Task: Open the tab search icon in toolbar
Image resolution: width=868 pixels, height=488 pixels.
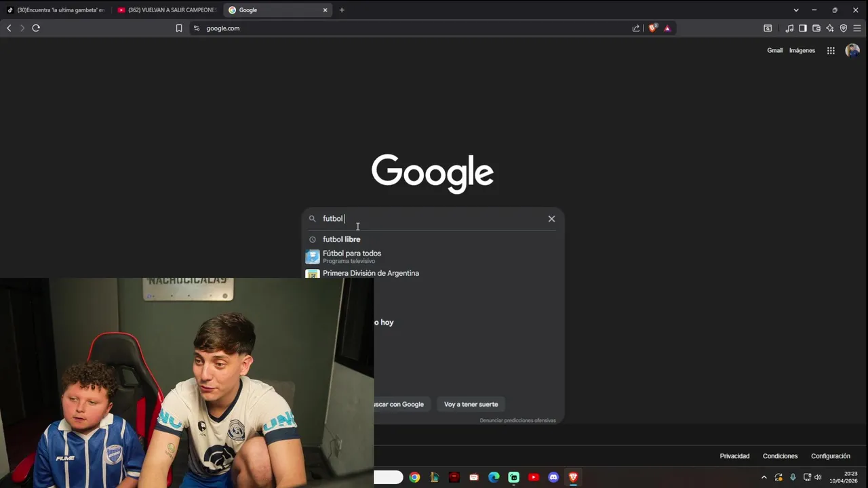Action: (768, 28)
